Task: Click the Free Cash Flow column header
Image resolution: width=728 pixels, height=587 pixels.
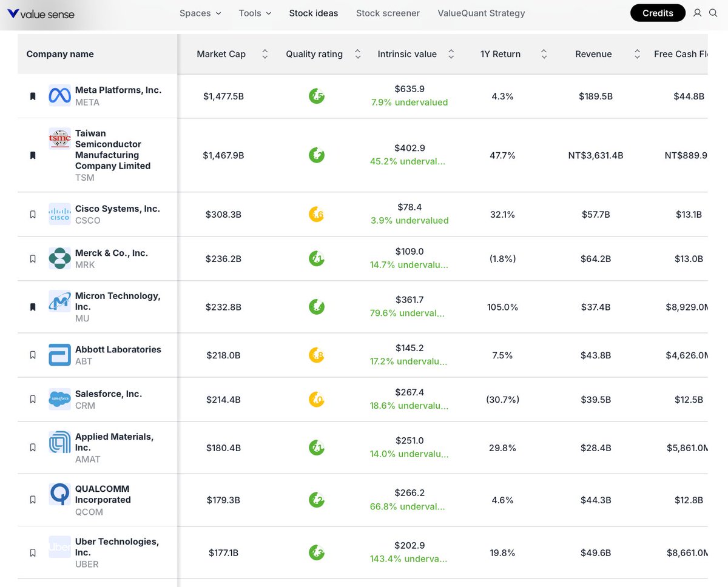Action: click(x=681, y=54)
